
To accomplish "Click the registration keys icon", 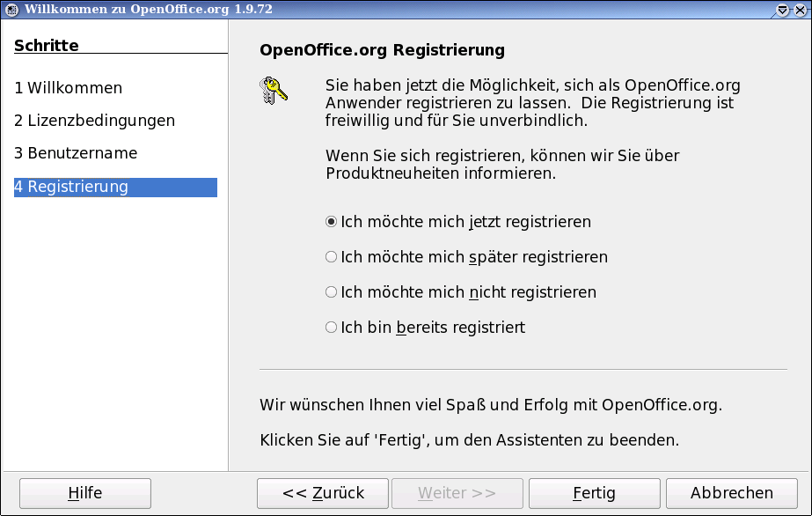I will [x=274, y=91].
